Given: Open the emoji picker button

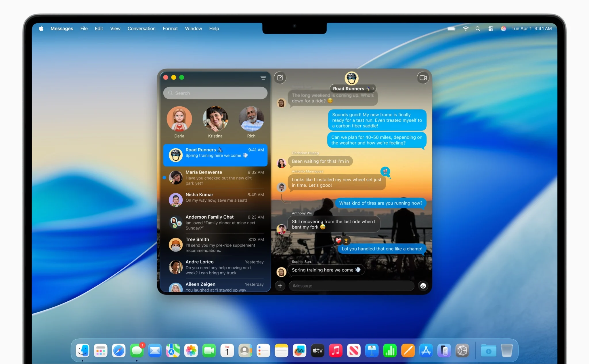Looking at the screenshot, I should tap(423, 286).
